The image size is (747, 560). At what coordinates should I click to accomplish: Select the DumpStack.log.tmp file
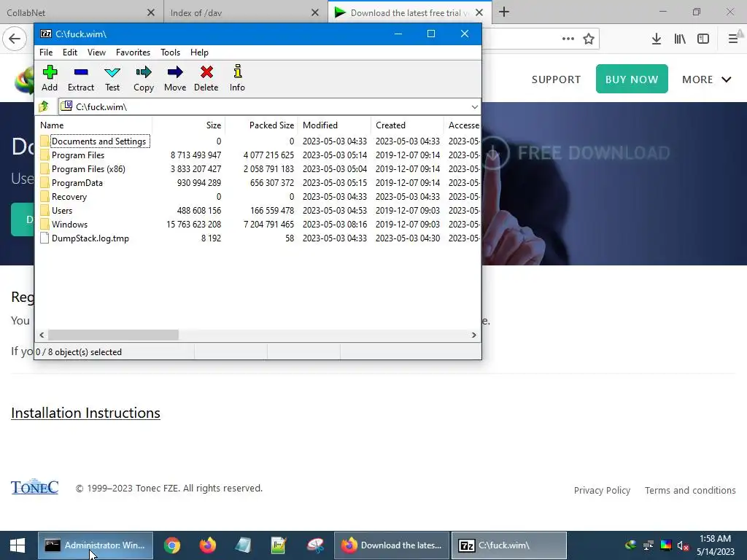coord(90,238)
